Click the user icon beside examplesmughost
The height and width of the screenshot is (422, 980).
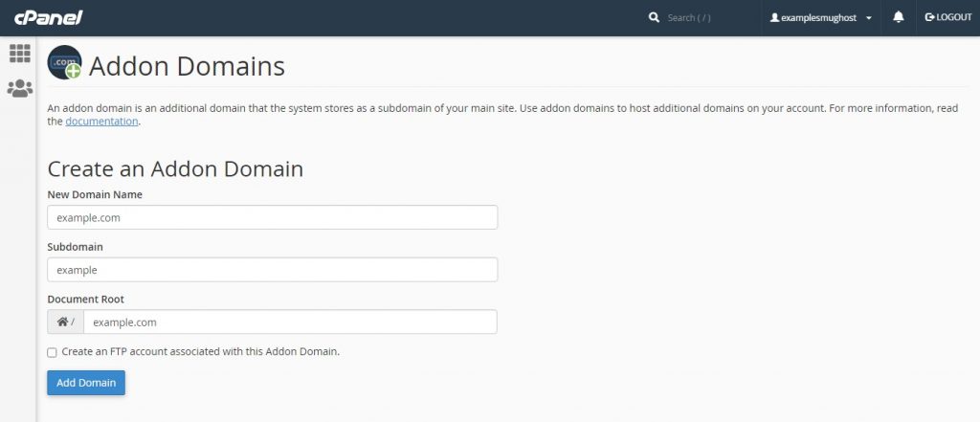tap(775, 18)
